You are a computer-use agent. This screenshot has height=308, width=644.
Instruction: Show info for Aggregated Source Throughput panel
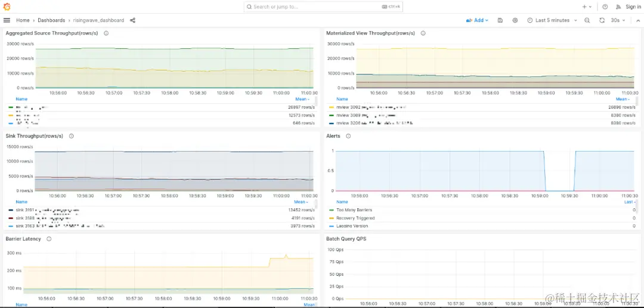(x=106, y=33)
